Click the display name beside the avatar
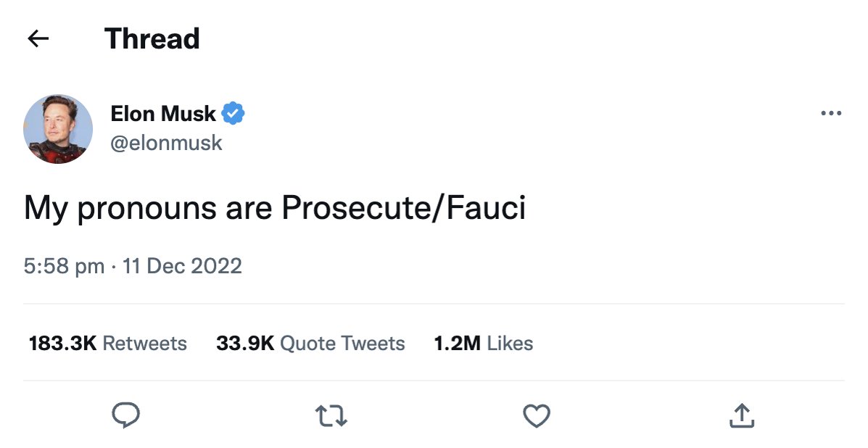The image size is (868, 448). [163, 114]
